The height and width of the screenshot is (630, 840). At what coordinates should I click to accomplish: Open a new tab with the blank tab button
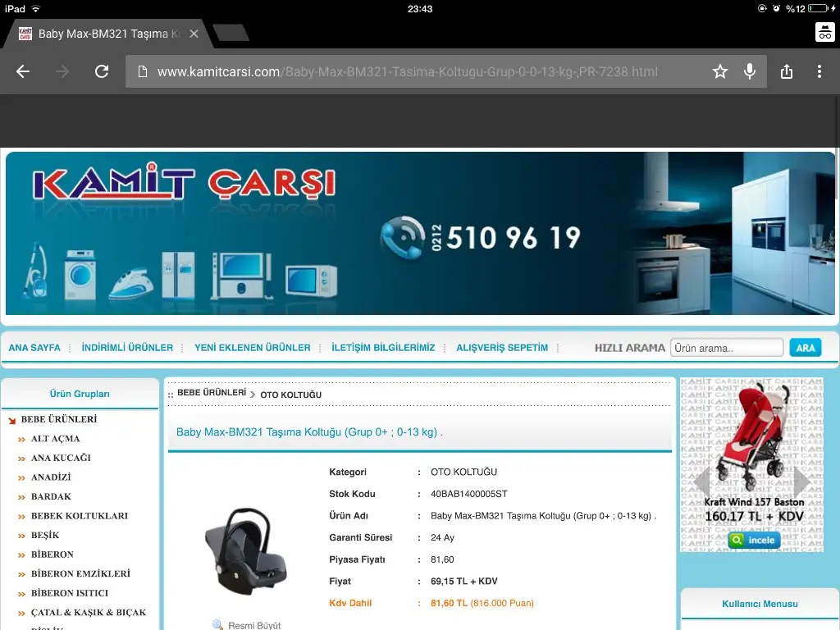coord(231,33)
